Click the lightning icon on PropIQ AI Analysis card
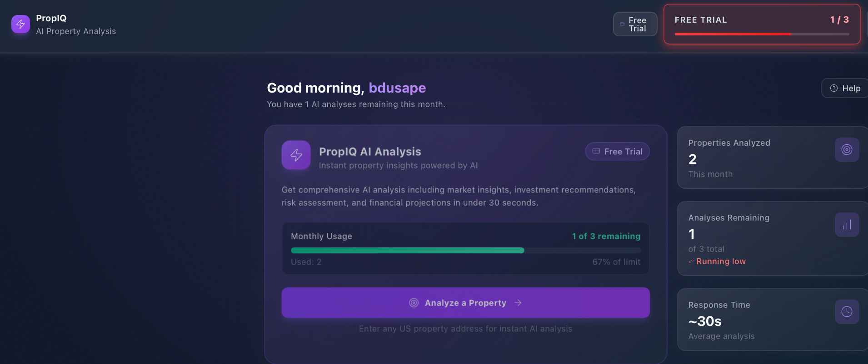 point(295,155)
